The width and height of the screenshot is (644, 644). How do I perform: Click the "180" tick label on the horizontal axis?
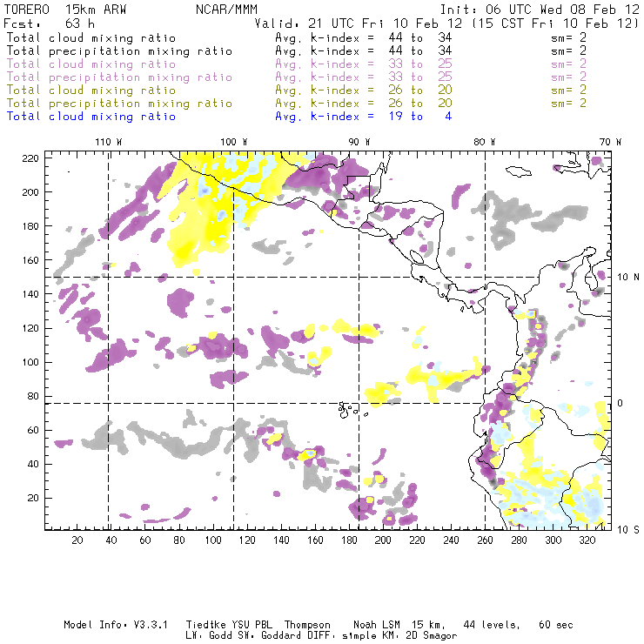pos(349,540)
